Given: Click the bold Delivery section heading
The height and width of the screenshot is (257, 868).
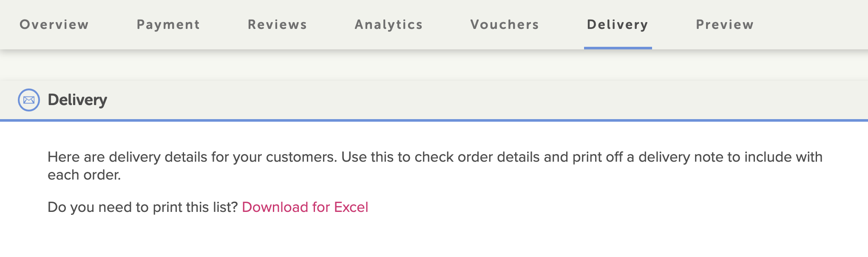Looking at the screenshot, I should (x=77, y=100).
